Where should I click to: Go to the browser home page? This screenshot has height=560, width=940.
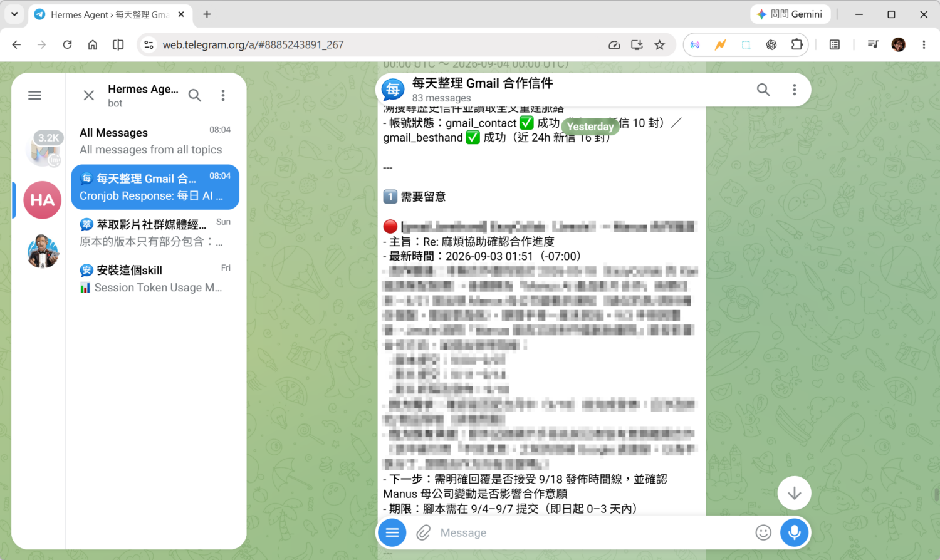93,44
